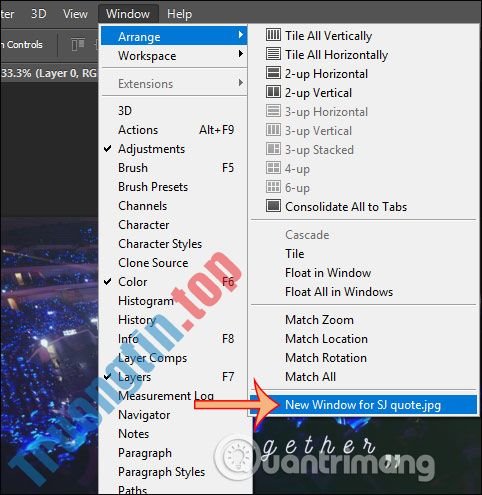
Task: Toggle the Color panel checkmark
Action: [107, 282]
